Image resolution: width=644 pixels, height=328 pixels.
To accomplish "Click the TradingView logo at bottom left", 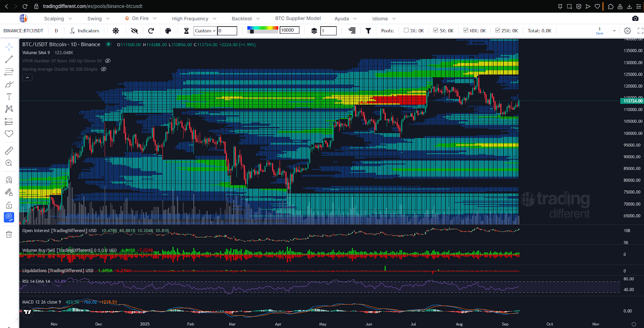I will click(x=27, y=311).
